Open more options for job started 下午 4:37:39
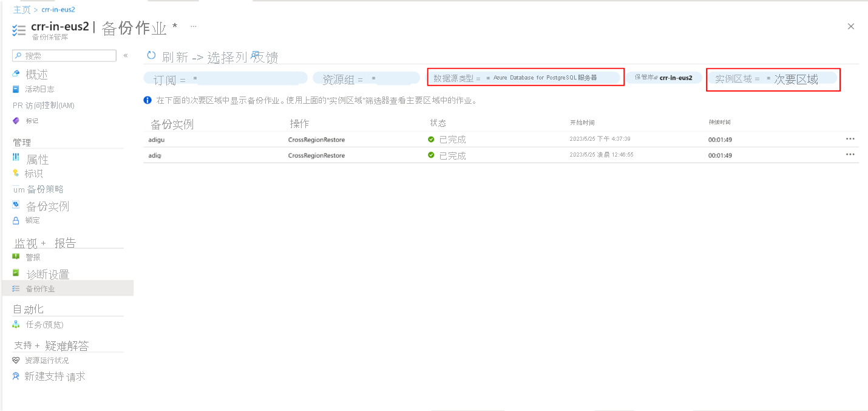The height and width of the screenshot is (411, 868). 850,139
